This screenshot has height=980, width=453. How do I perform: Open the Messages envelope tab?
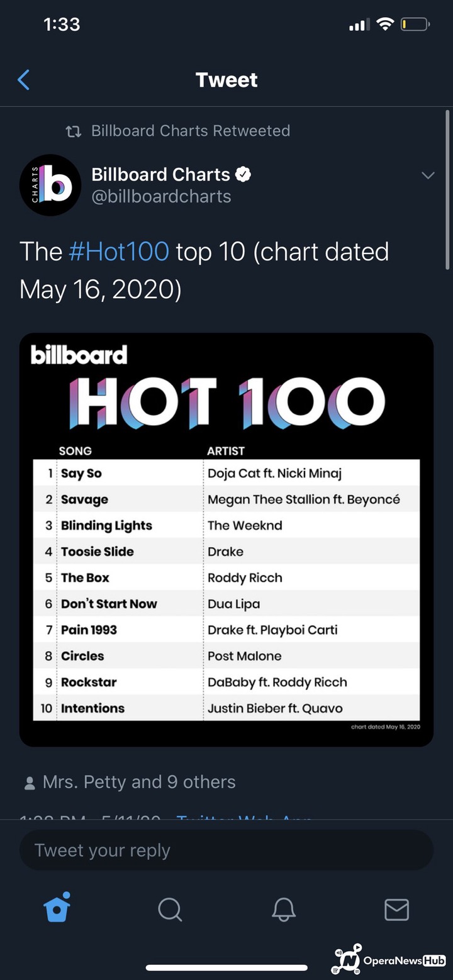(396, 909)
